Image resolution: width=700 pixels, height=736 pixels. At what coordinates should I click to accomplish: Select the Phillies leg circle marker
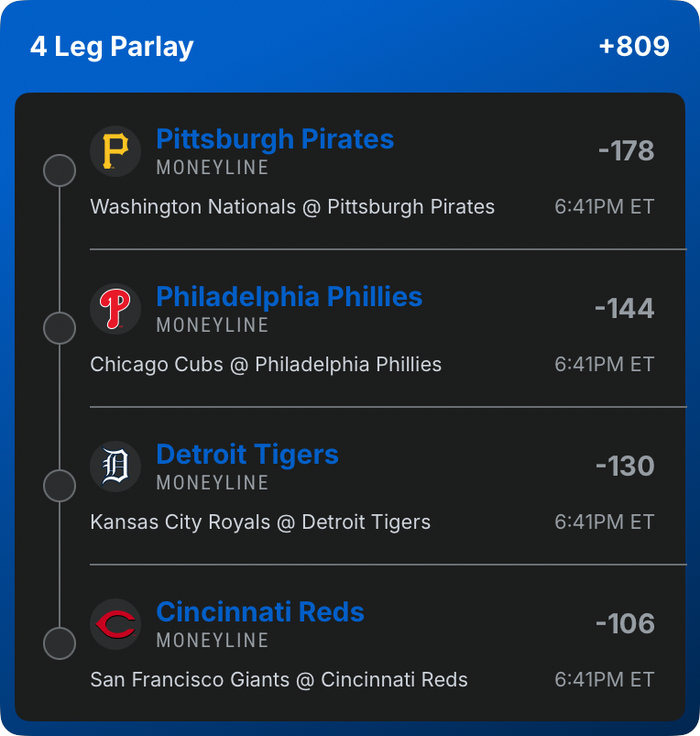60,328
